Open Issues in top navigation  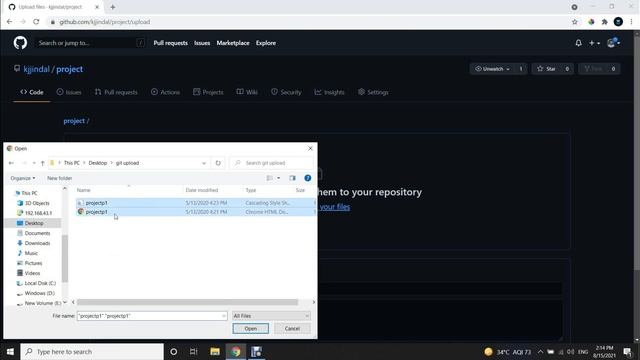pos(202,43)
